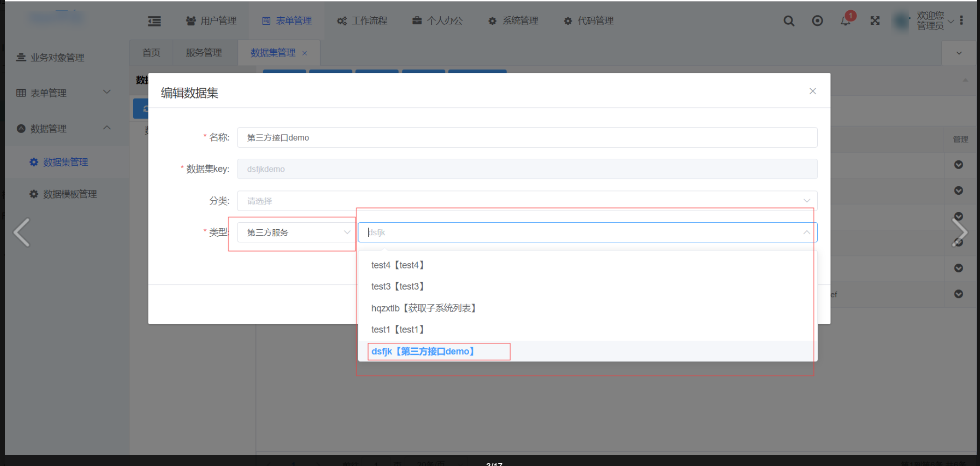Select hqzxtlb【获取子系统列表】 option
The width and height of the screenshot is (980, 466).
(x=423, y=308)
